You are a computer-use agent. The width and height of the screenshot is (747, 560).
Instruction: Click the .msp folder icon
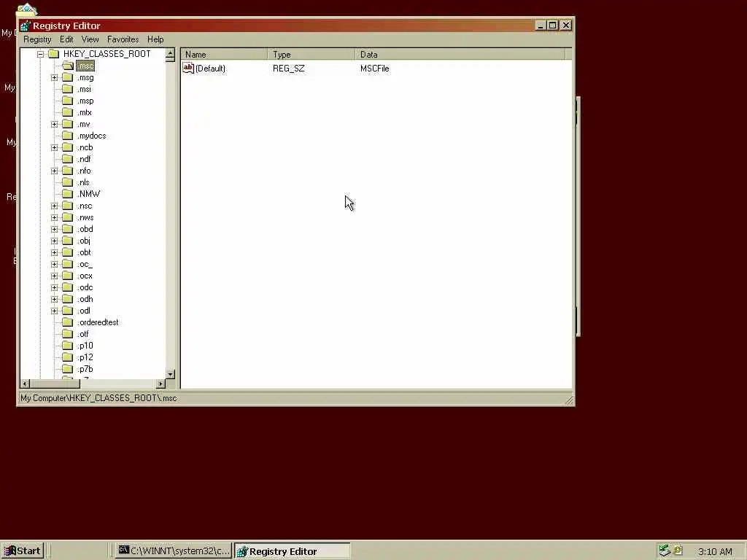pyautogui.click(x=68, y=101)
